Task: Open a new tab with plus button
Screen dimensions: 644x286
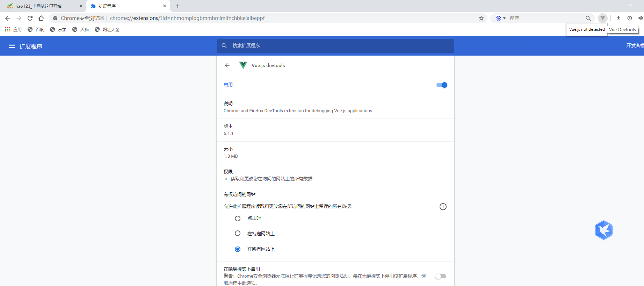Action: pos(178,6)
